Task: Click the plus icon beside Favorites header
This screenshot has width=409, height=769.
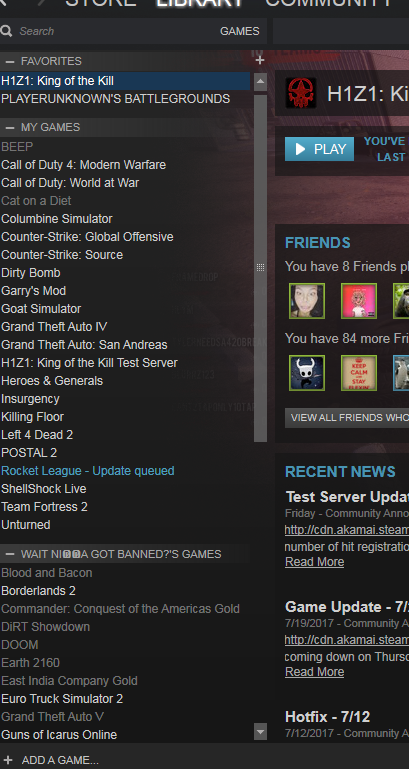Action: tap(260, 60)
